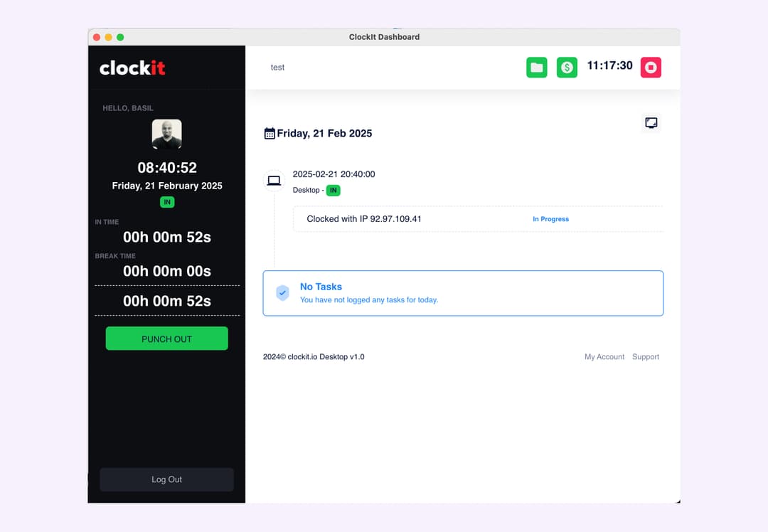Click the clockit.io Desktop v1.0 footer text
Image resolution: width=768 pixels, height=532 pixels.
314,356
